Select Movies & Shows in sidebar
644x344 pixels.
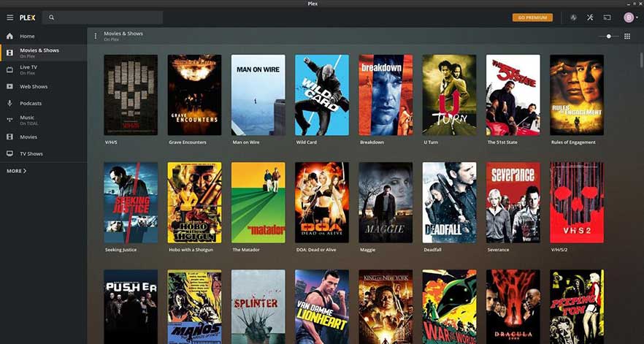coord(44,53)
